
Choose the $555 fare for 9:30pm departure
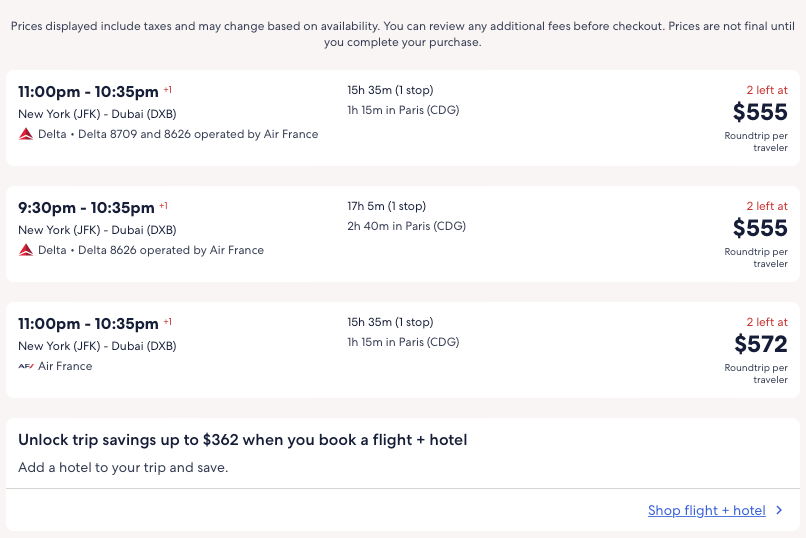coord(760,228)
